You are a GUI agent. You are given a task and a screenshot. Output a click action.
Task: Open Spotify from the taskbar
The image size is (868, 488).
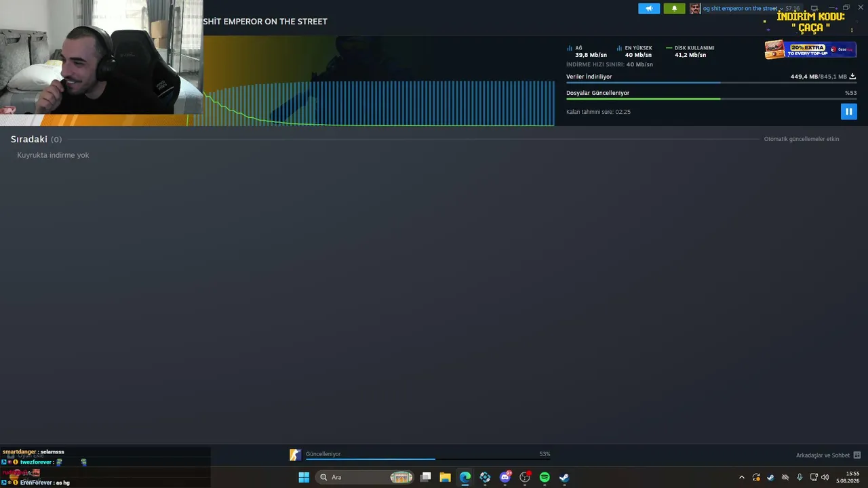545,477
